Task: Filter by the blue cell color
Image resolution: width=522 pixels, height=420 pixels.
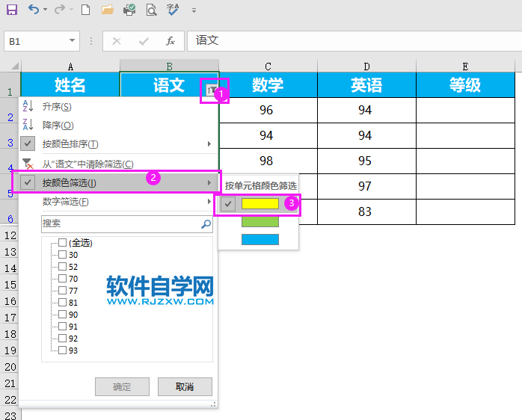Action: pyautogui.click(x=260, y=240)
